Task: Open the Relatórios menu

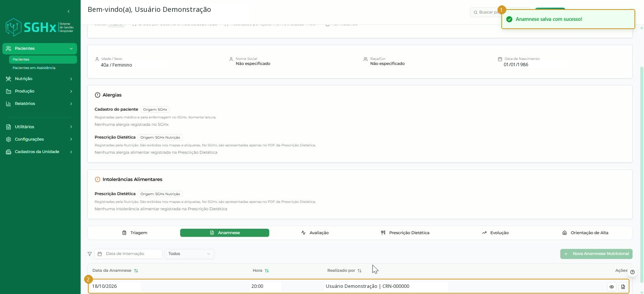Action: (x=40, y=104)
